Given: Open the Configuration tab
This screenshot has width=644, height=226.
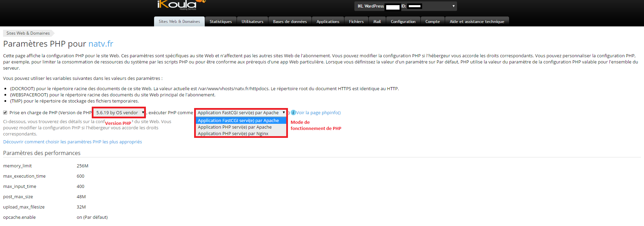Looking at the screenshot, I should point(403,22).
